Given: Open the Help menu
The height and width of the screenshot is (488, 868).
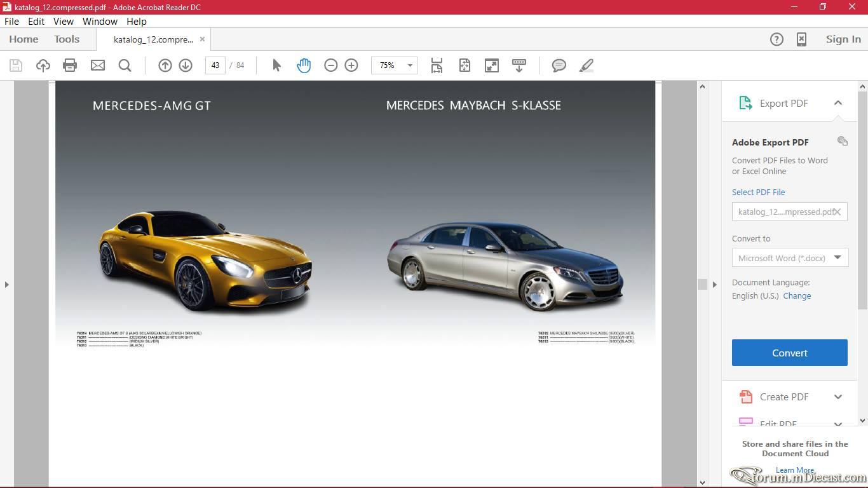Looking at the screenshot, I should 137,21.
